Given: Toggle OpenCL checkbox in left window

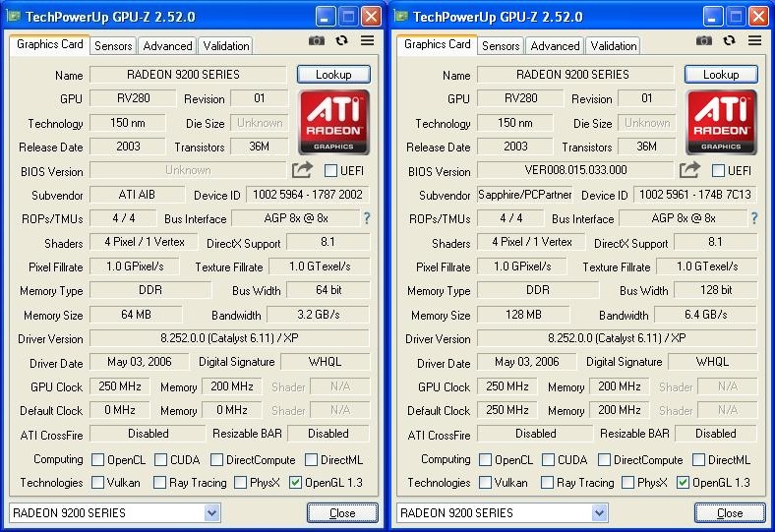Looking at the screenshot, I should coord(98,460).
